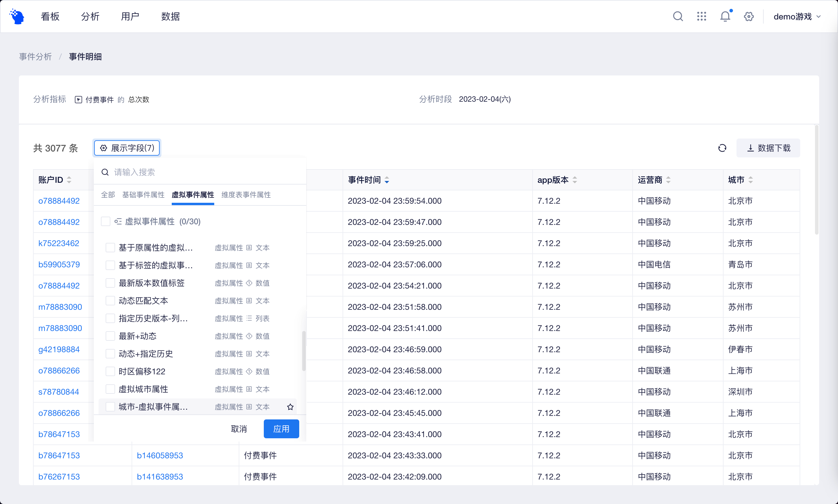838x504 pixels.
Task: Enable the 时区偏移122 checkbox
Action: coord(110,371)
